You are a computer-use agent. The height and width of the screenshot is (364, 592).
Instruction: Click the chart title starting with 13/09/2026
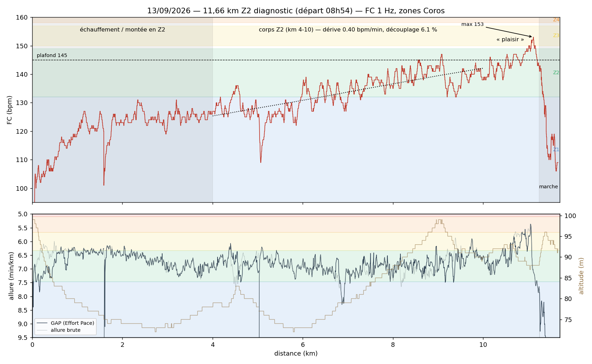296,11
